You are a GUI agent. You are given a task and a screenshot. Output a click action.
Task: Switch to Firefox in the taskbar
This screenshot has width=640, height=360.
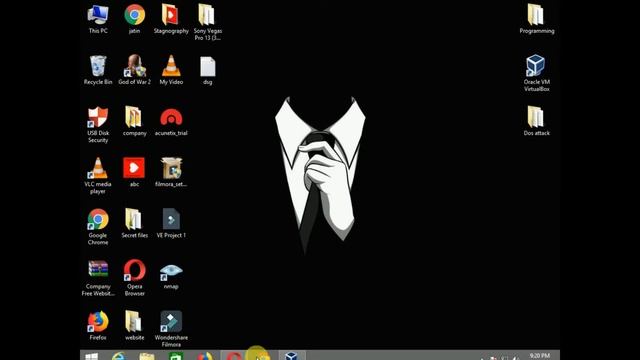click(x=205, y=356)
